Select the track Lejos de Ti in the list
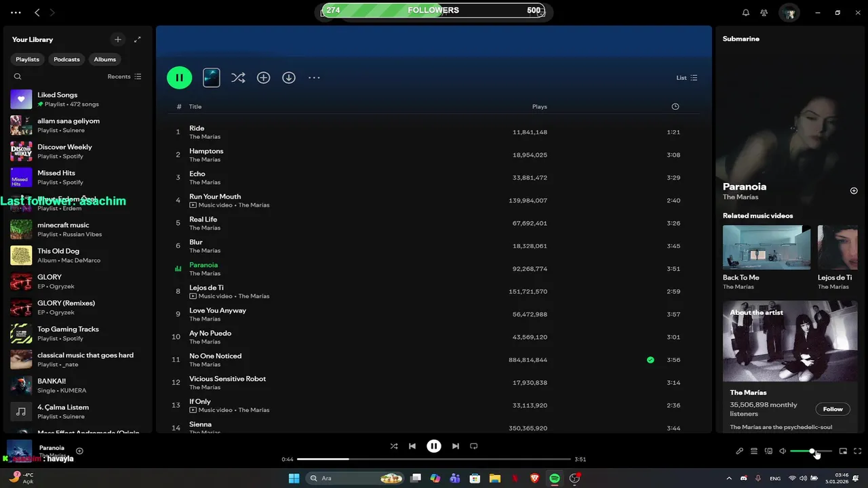The height and width of the screenshot is (488, 868). tap(434, 291)
